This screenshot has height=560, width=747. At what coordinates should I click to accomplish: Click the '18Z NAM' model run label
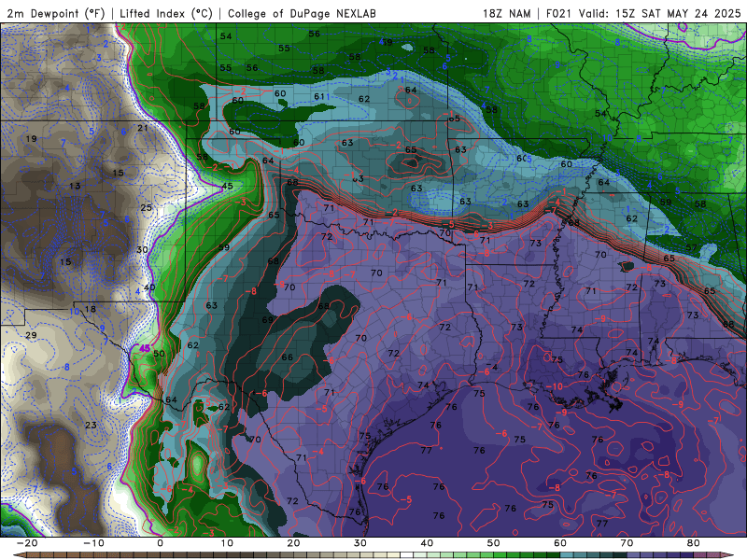(x=506, y=14)
